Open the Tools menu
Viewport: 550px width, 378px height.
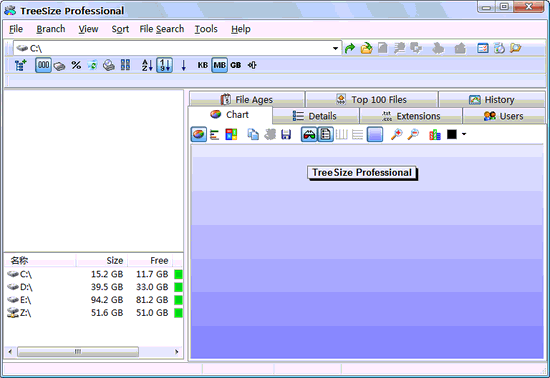206,29
